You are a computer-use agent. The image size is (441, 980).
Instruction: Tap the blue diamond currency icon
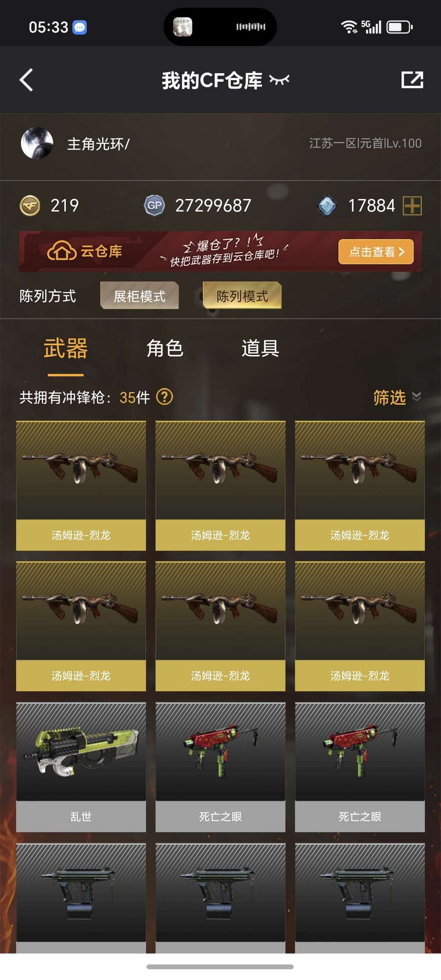point(327,206)
